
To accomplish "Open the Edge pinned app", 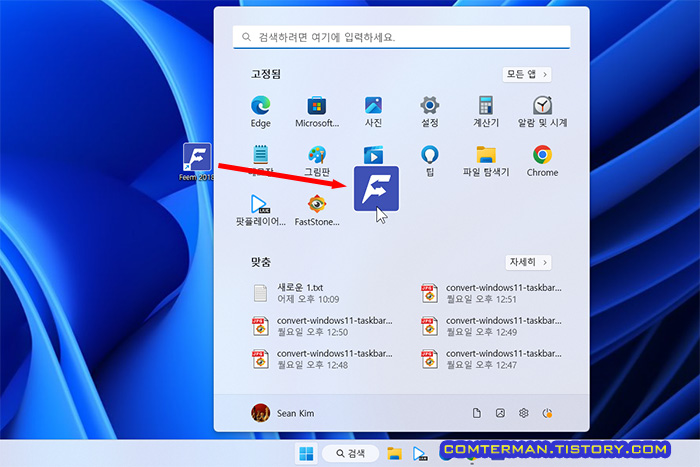I will pos(260,112).
